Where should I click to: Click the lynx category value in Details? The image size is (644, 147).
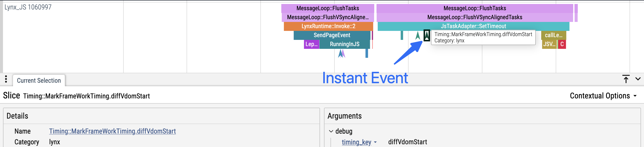pyautogui.click(x=55, y=142)
